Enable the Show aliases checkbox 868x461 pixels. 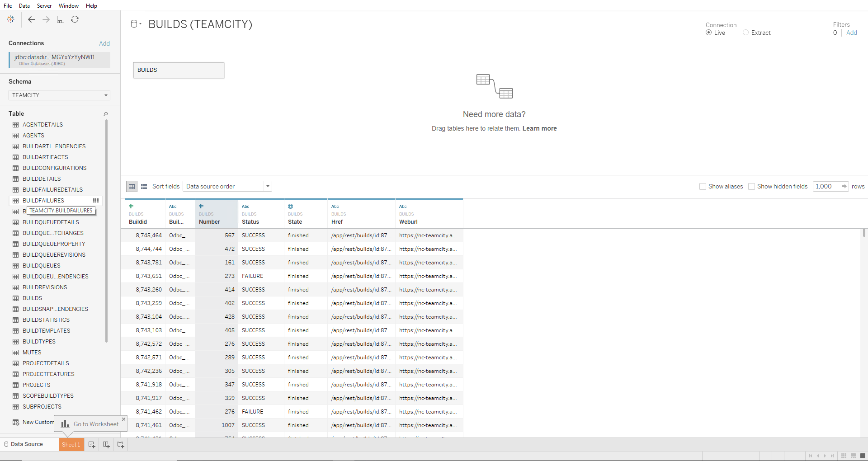coord(703,186)
